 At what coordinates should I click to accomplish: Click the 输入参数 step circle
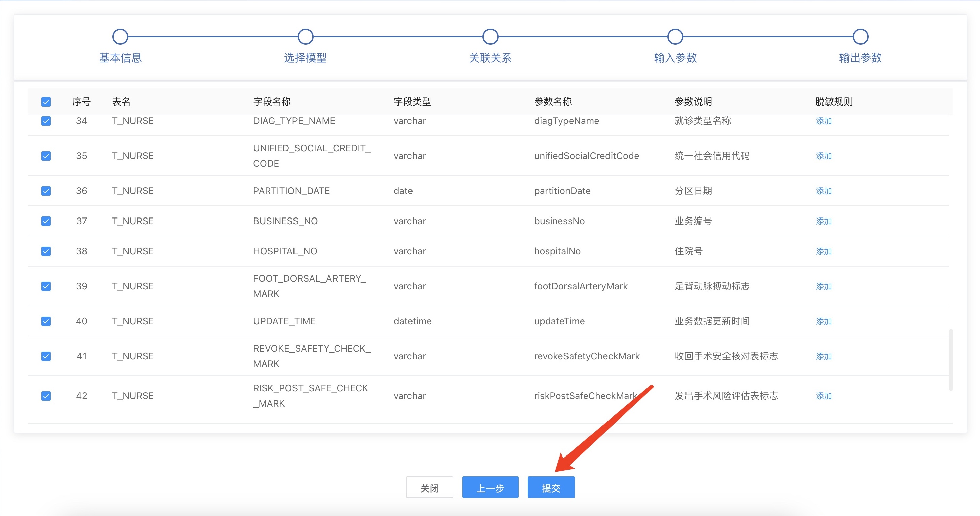675,37
